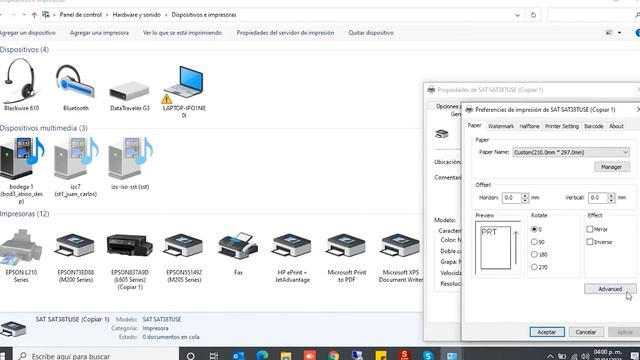This screenshot has height=360, width=640.
Task: Open Skype from the taskbar
Action: pyautogui.click(x=428, y=356)
